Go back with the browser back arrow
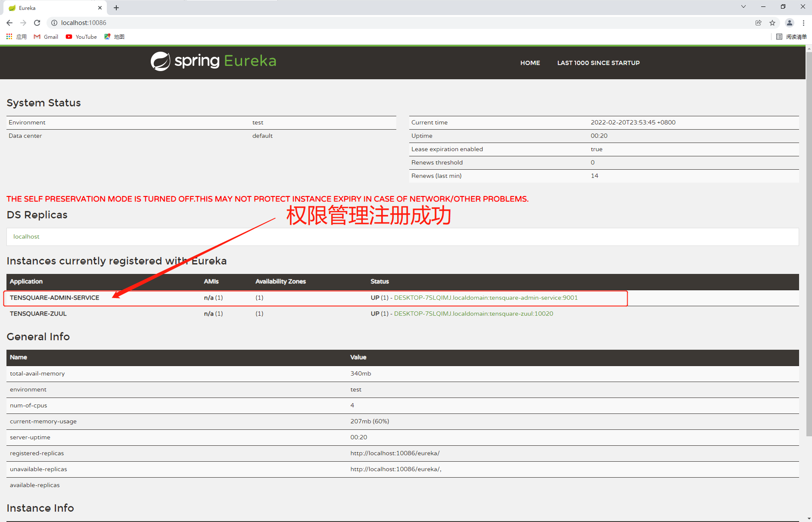 pyautogui.click(x=9, y=23)
